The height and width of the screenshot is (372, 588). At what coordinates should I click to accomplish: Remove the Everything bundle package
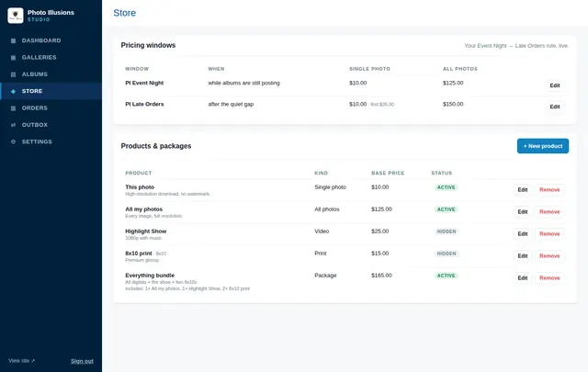tap(549, 278)
